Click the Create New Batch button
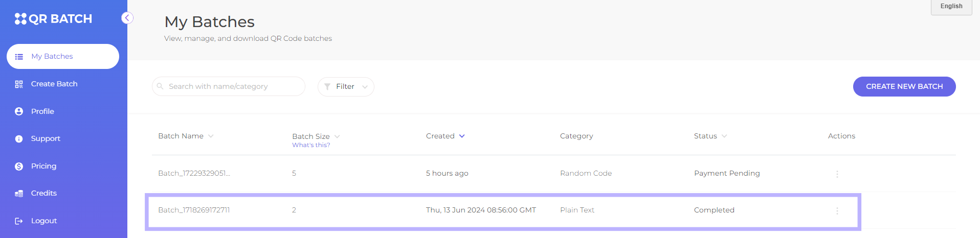Image resolution: width=980 pixels, height=238 pixels. tap(904, 86)
